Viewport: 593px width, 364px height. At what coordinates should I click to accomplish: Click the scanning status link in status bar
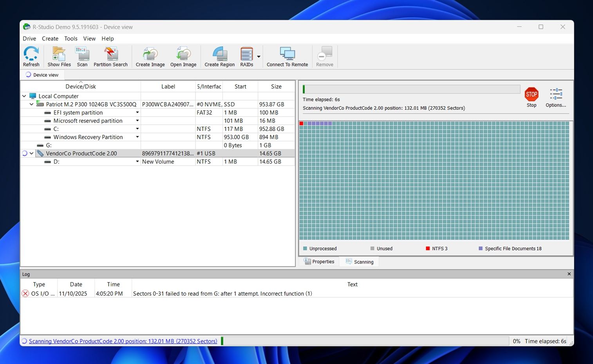coord(123,341)
